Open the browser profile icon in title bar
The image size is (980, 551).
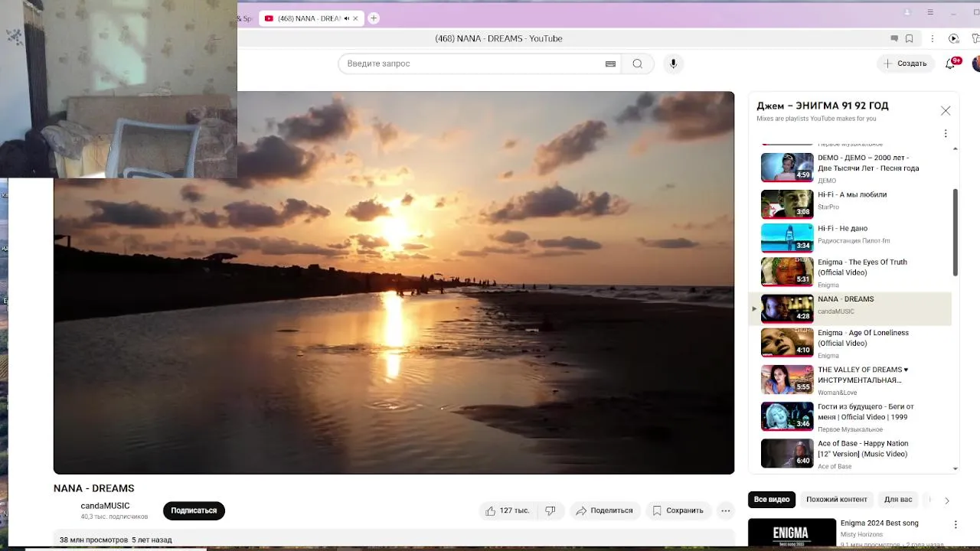pos(907,12)
